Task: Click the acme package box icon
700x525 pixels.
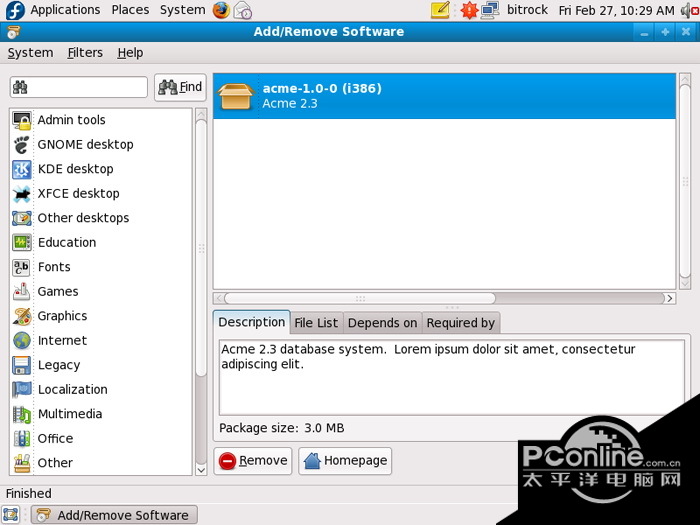Action: tap(235, 96)
